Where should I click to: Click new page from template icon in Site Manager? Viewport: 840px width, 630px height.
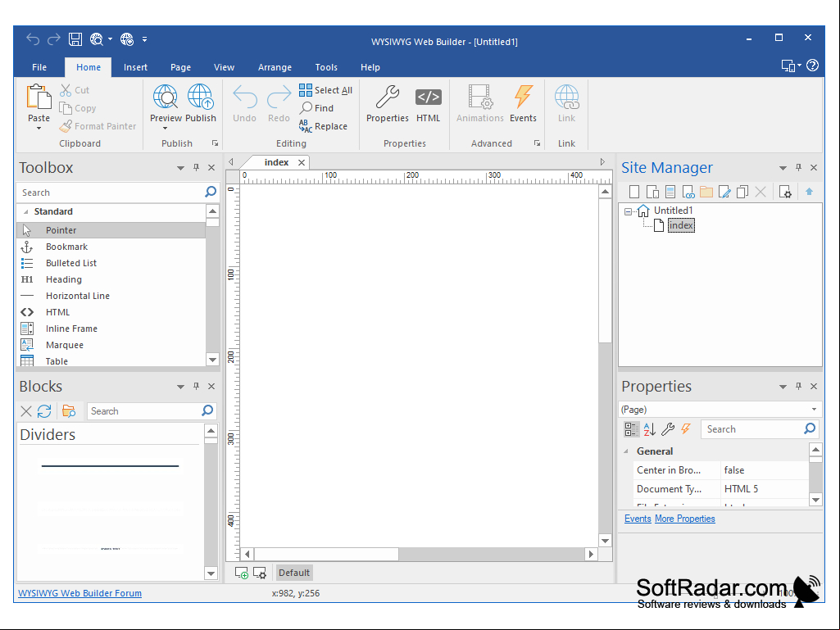click(670, 192)
